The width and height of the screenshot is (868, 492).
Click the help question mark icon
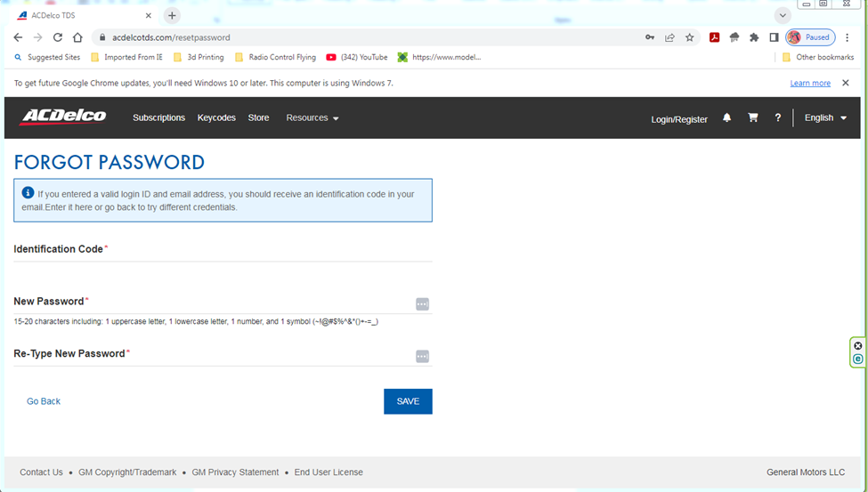777,117
